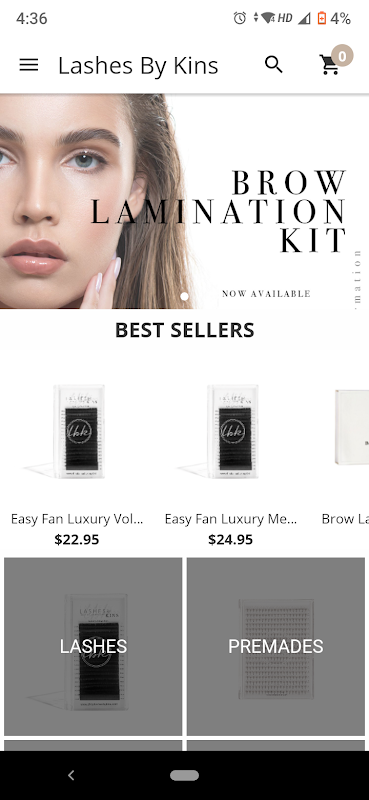369x800 pixels.
Task: Open the shopping cart icon
Action: click(330, 65)
